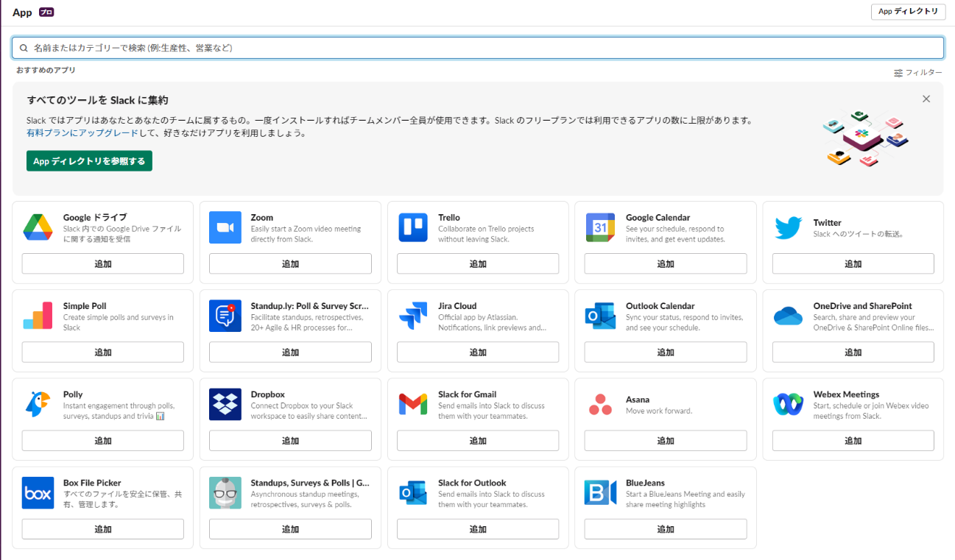Screen dimensions: 955x560
Task: Dismiss the Slack tools banner
Action: 926,99
